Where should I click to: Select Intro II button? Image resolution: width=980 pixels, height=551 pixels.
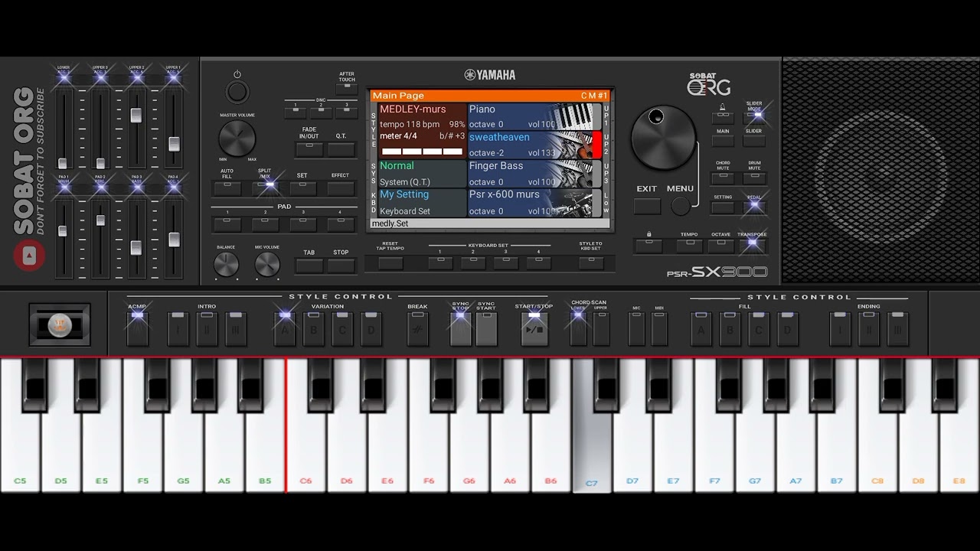click(x=207, y=329)
